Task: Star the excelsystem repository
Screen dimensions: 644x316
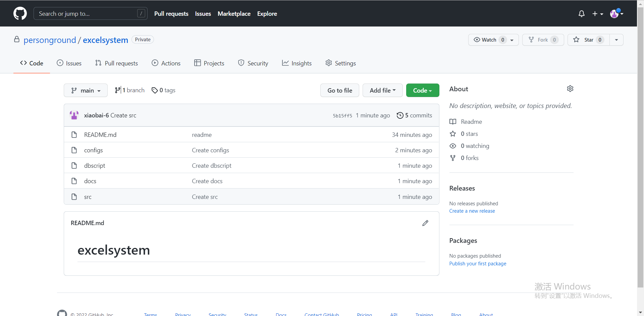Action: click(588, 40)
